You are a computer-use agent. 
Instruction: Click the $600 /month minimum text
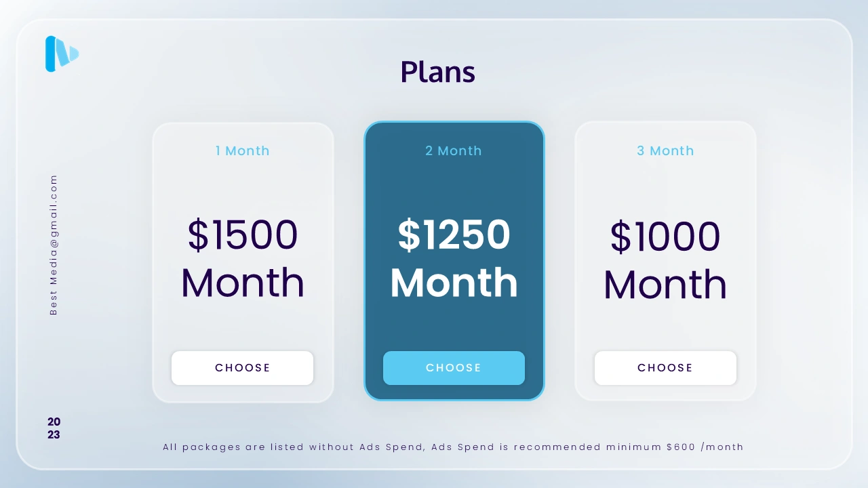click(x=705, y=447)
